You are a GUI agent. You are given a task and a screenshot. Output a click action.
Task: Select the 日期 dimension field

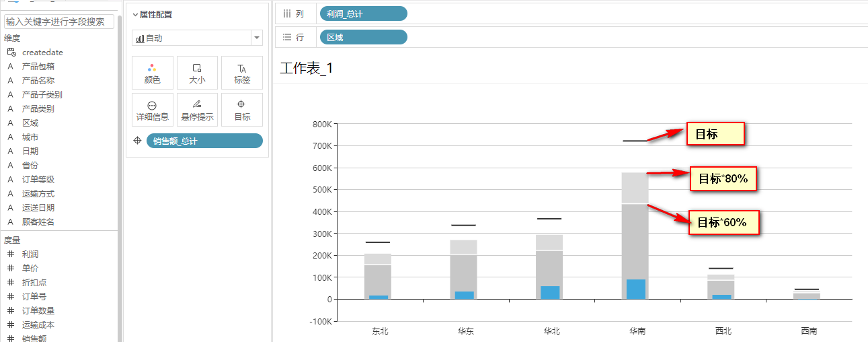[30, 151]
